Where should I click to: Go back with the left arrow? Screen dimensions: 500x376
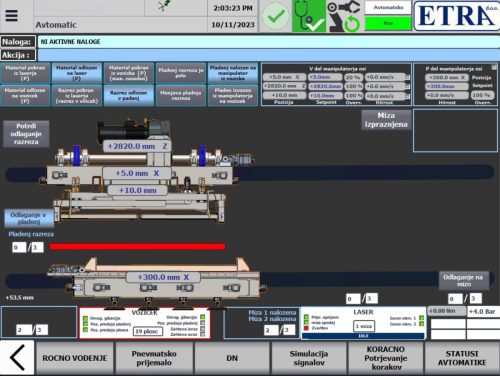tap(17, 358)
